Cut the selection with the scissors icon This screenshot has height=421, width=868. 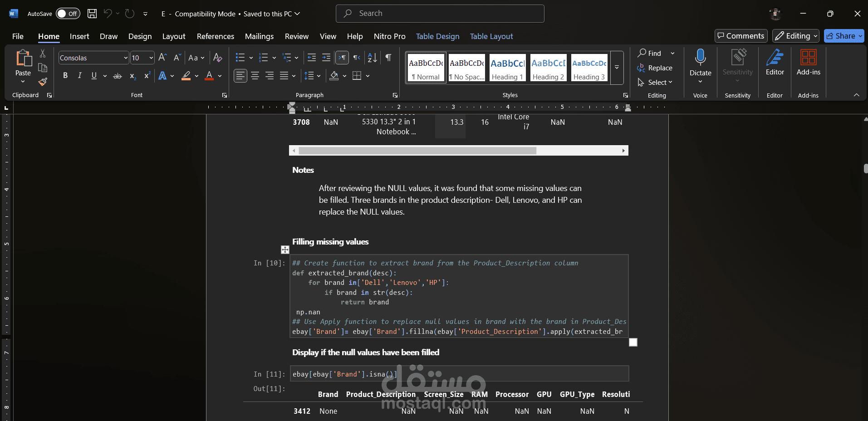coord(43,54)
